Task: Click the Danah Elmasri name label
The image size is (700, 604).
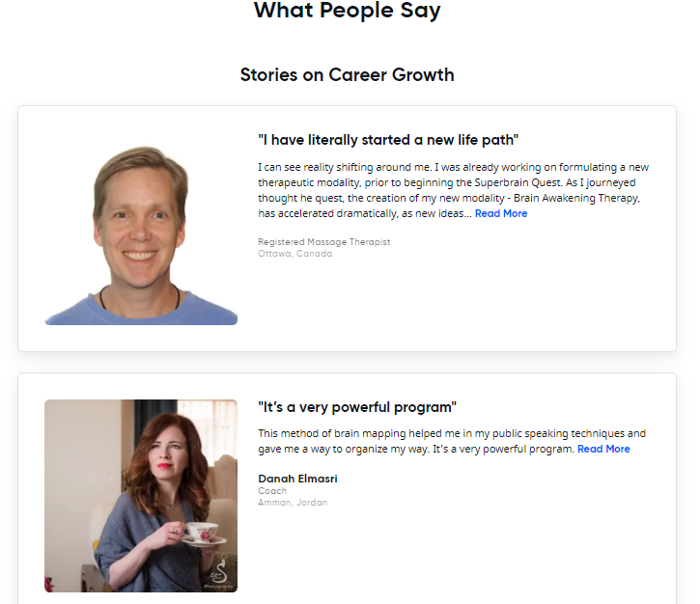Action: pos(297,479)
